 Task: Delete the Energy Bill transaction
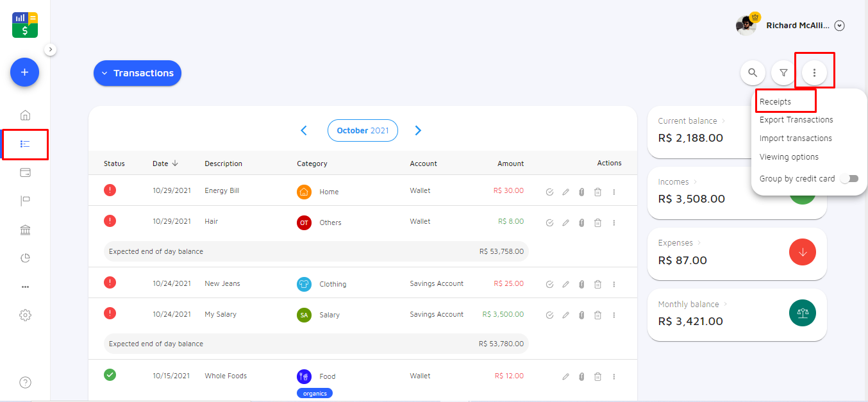(597, 192)
